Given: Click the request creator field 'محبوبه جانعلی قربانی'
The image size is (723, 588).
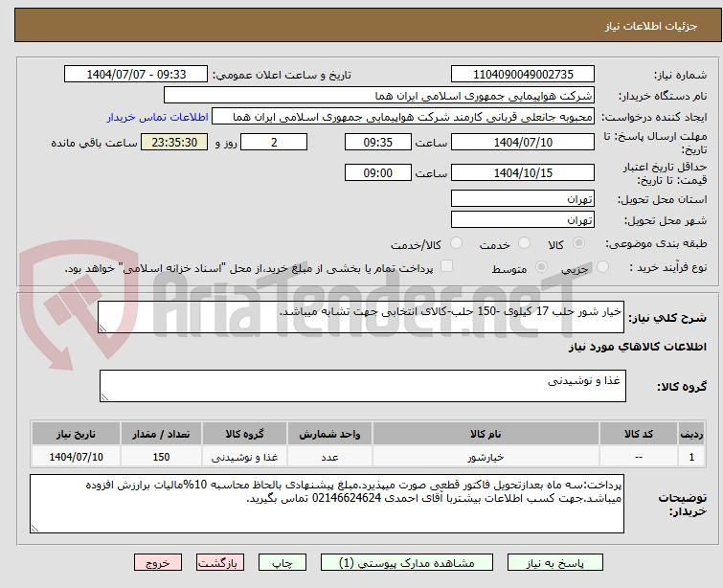Looking at the screenshot, I should pyautogui.click(x=403, y=117).
